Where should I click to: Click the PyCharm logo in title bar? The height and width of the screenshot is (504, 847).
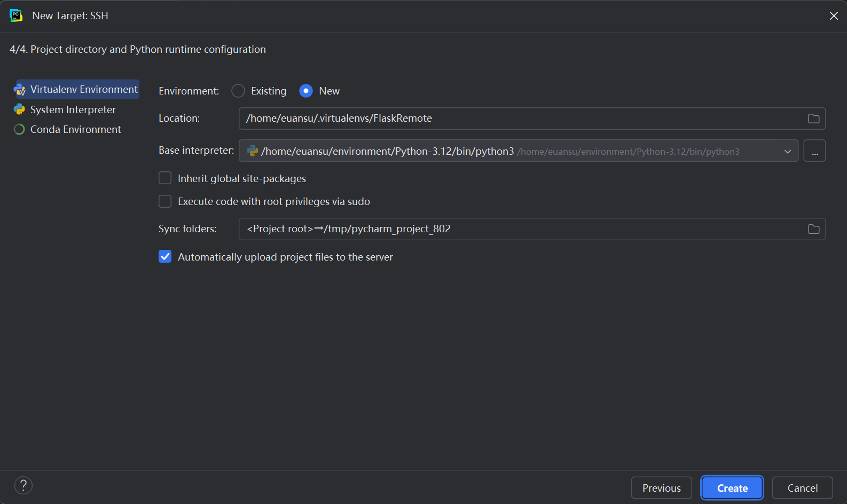(16, 15)
